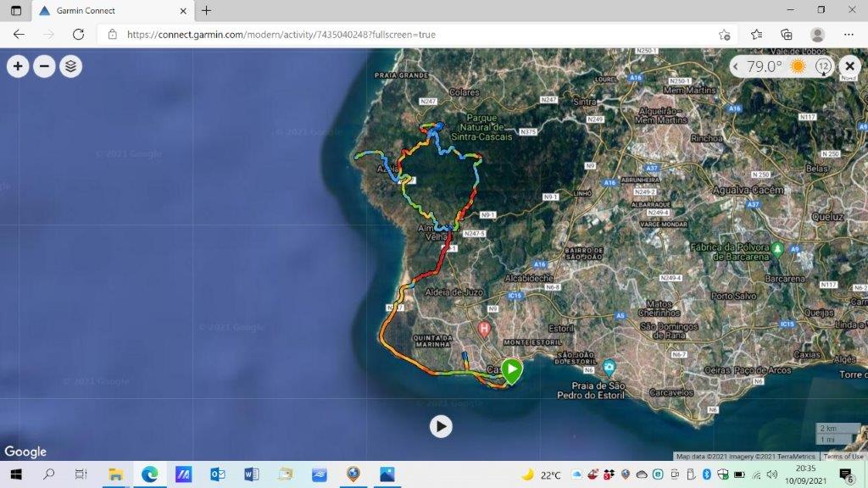Open Windows Security from the tray shield icon
This screenshot has height=488, width=868.
click(722, 474)
